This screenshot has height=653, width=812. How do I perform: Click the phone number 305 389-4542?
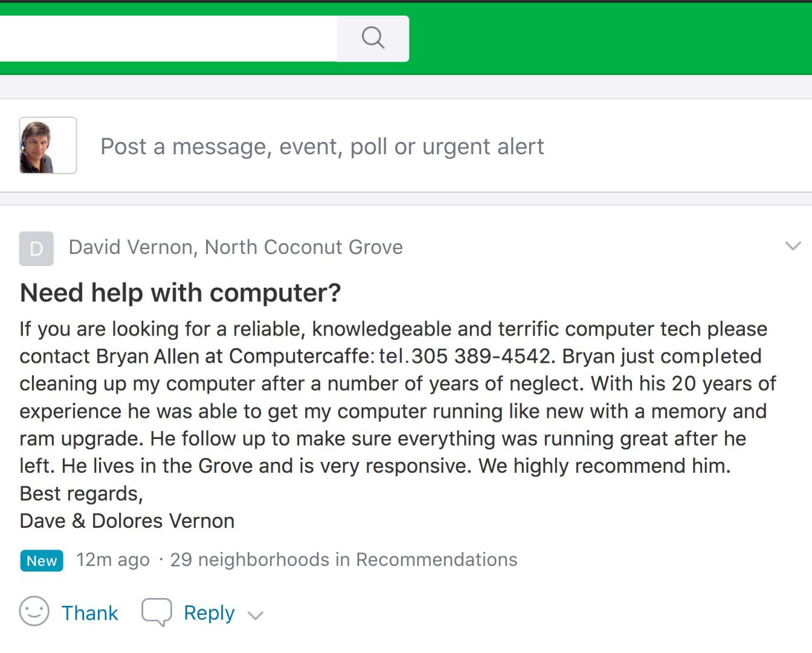[x=481, y=356]
